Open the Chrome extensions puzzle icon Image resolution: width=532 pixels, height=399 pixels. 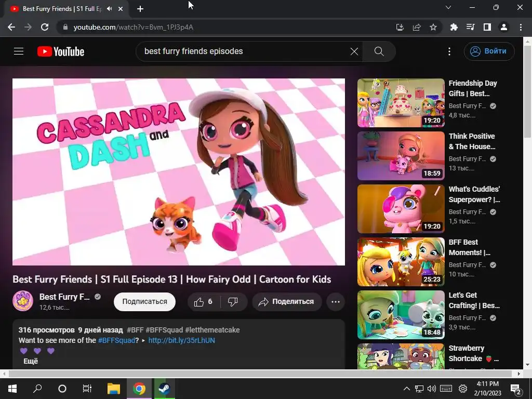click(454, 27)
